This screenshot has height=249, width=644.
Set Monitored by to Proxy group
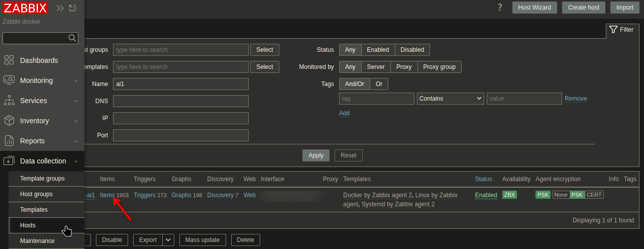[x=440, y=67]
